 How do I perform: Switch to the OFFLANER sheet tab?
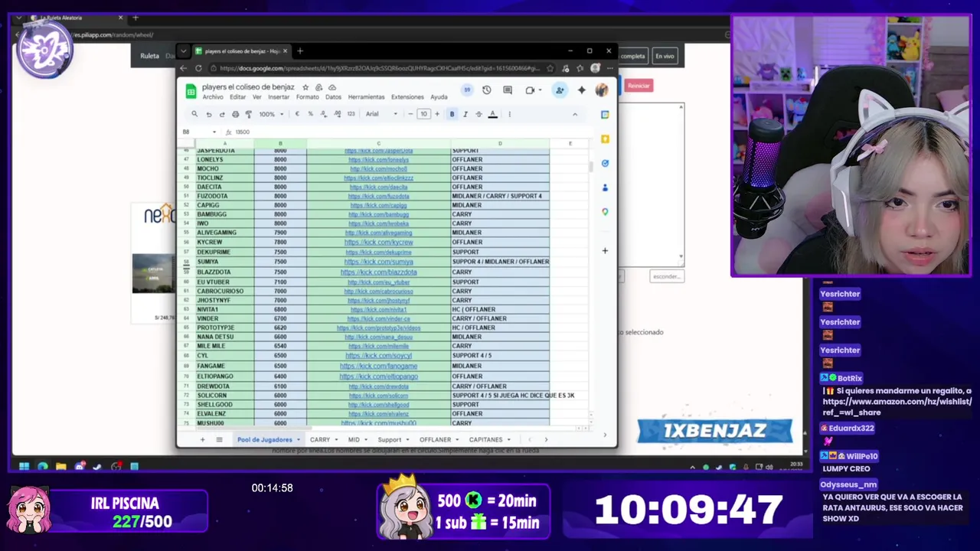pyautogui.click(x=435, y=439)
